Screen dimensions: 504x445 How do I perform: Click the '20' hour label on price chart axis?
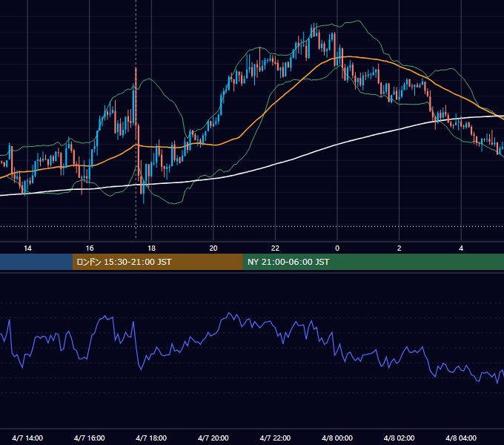(213, 248)
